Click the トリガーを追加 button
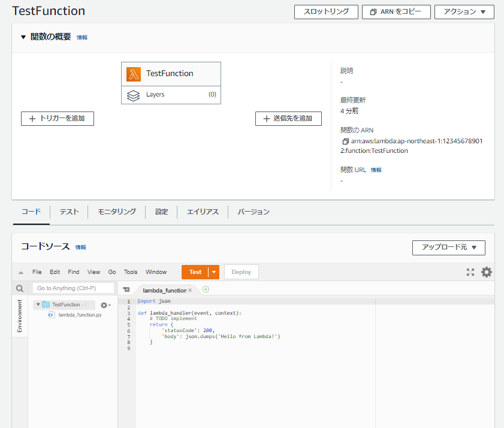The height and width of the screenshot is (428, 504). [58, 119]
